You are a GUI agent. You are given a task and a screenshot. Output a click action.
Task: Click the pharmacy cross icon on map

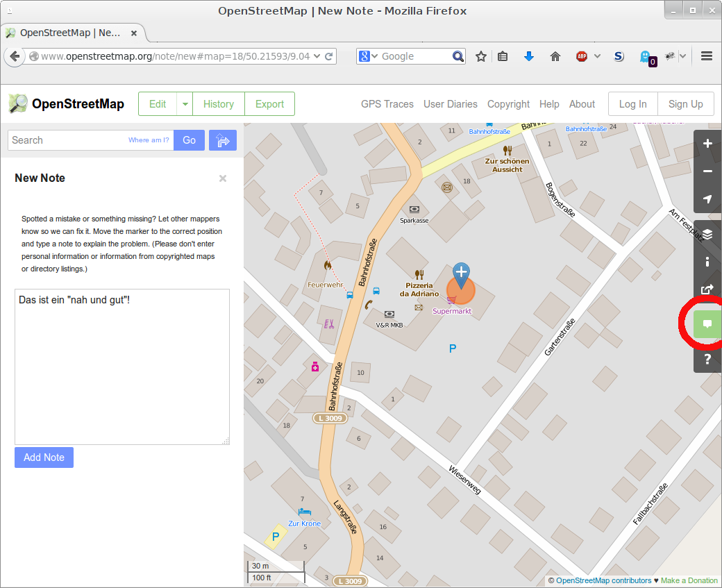pyautogui.click(x=315, y=367)
